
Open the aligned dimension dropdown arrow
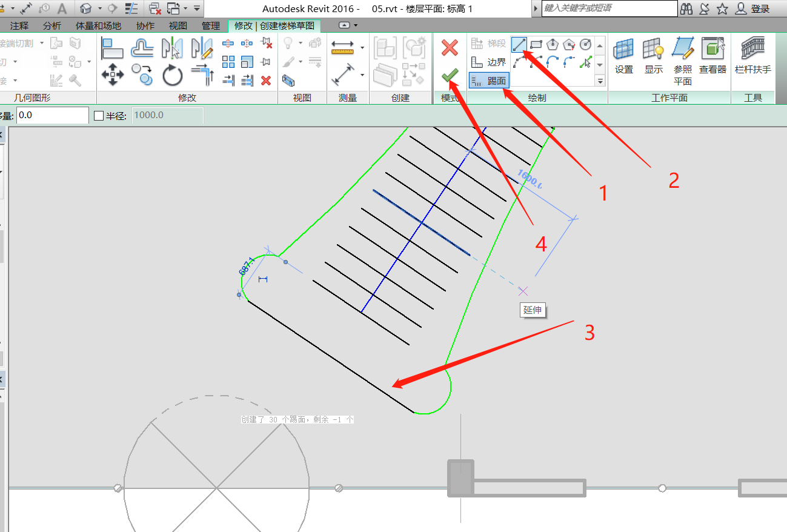(x=362, y=48)
